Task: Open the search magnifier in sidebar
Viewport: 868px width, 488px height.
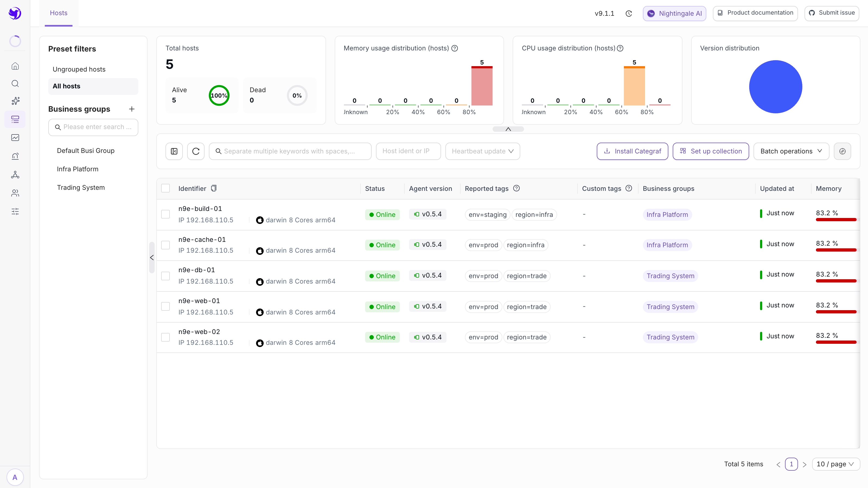Action: pos(15,84)
